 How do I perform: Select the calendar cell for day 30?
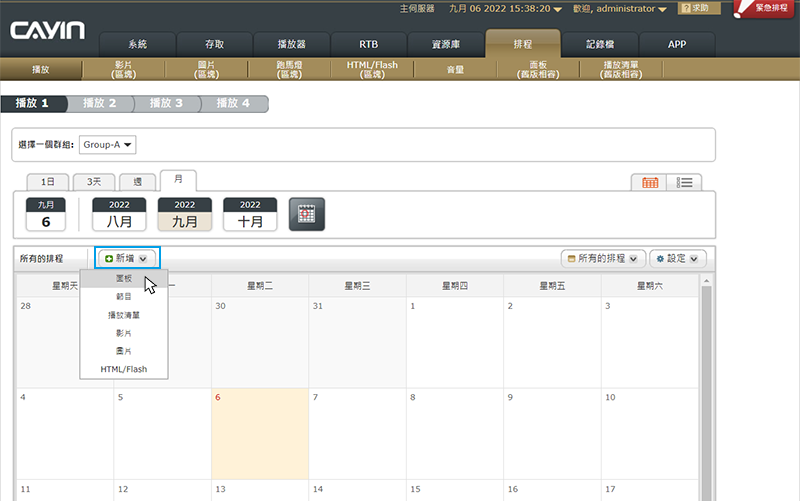click(260, 342)
